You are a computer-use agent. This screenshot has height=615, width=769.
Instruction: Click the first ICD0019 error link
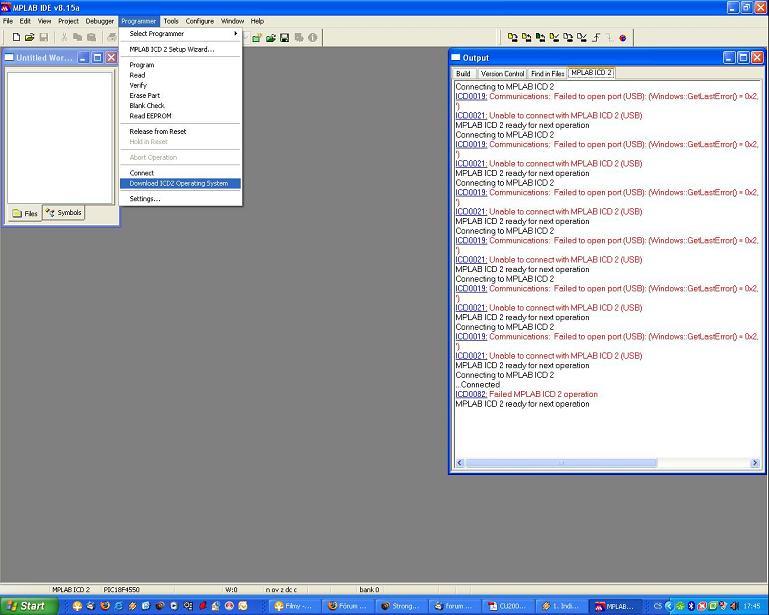pos(471,97)
